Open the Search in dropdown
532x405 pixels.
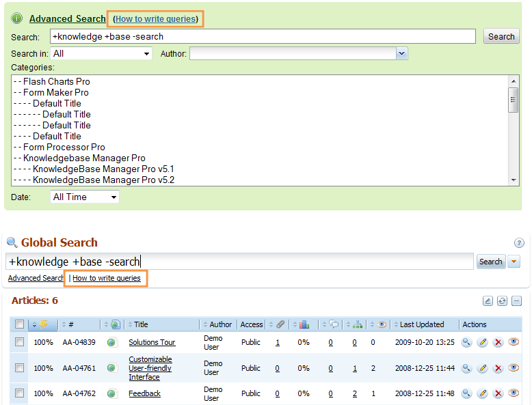[101, 53]
